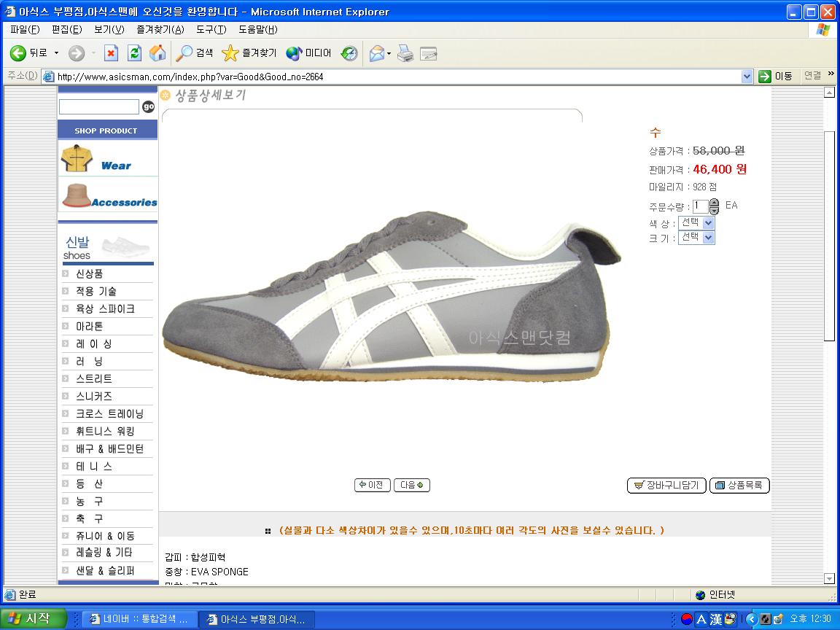Screen dimensions: 840x630
Task: Open the 적용 기술 sidebar link
Action: [96, 292]
